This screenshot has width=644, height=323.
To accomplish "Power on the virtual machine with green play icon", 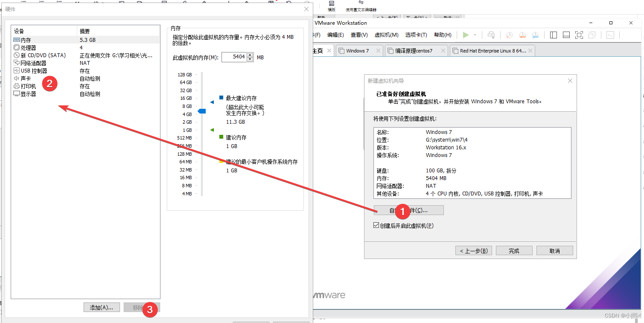I will tap(466, 35).
